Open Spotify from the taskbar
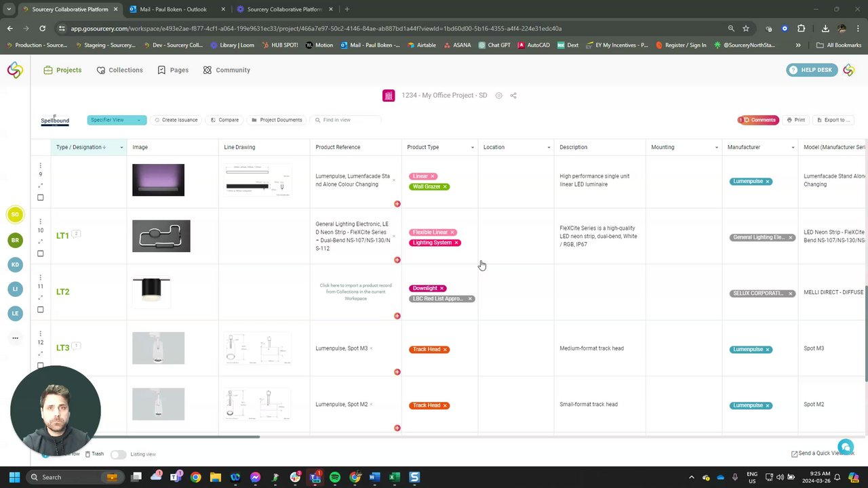The width and height of the screenshot is (868, 488). pos(335,477)
